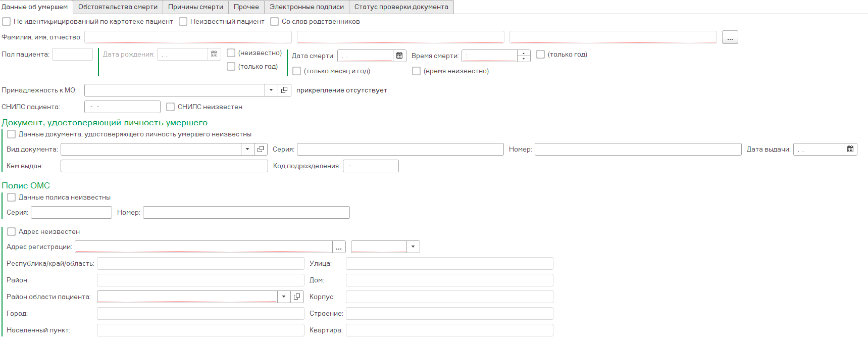Expand the Принадлежность к МО dropdown

click(x=271, y=90)
